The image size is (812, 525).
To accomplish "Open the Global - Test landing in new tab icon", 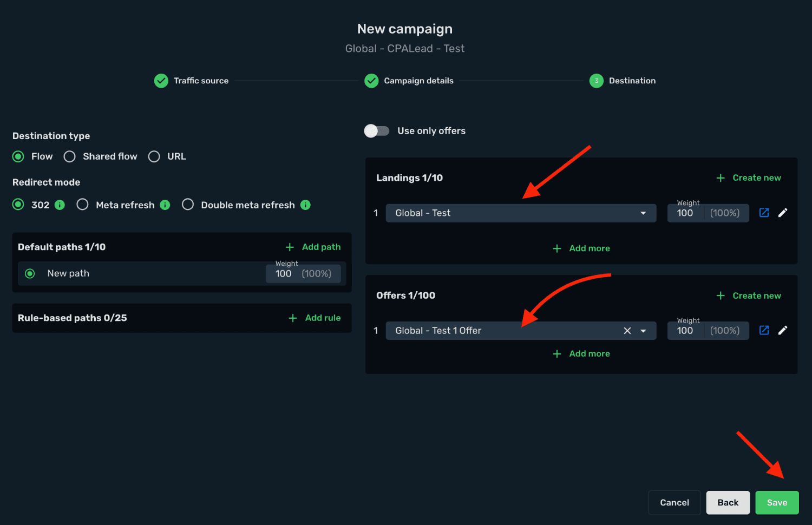I will [764, 213].
